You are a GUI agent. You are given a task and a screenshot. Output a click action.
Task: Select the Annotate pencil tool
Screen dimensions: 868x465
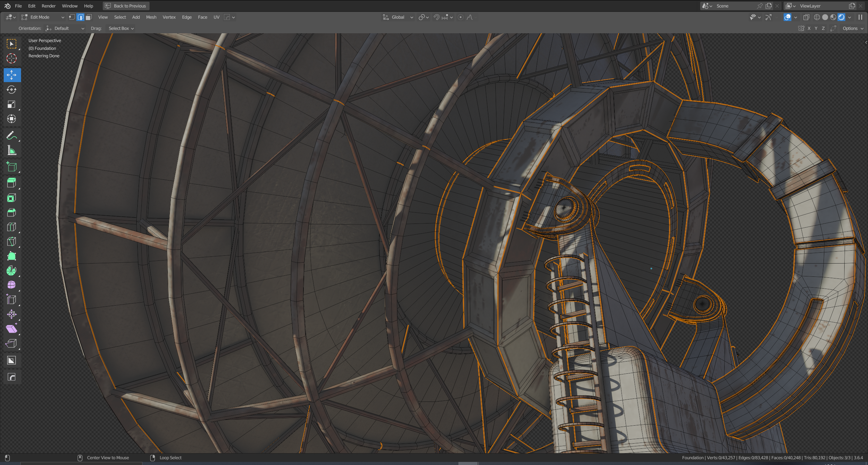tap(11, 136)
